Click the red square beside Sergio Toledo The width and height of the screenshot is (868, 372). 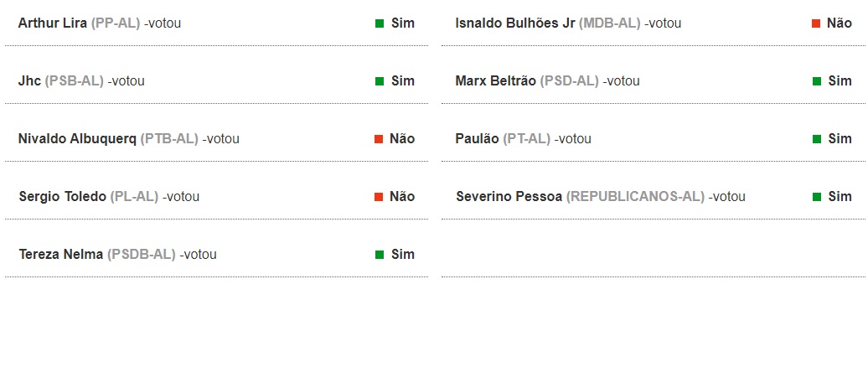pyautogui.click(x=379, y=197)
